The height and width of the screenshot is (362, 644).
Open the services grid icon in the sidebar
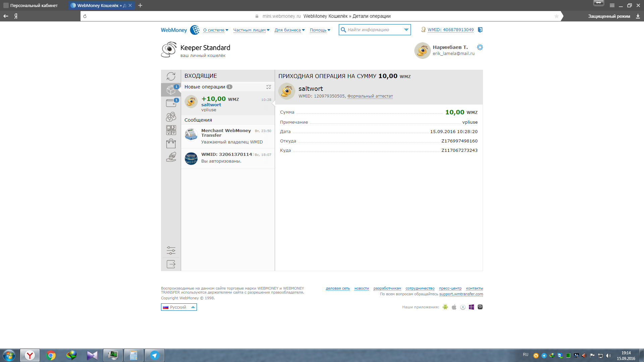(171, 130)
